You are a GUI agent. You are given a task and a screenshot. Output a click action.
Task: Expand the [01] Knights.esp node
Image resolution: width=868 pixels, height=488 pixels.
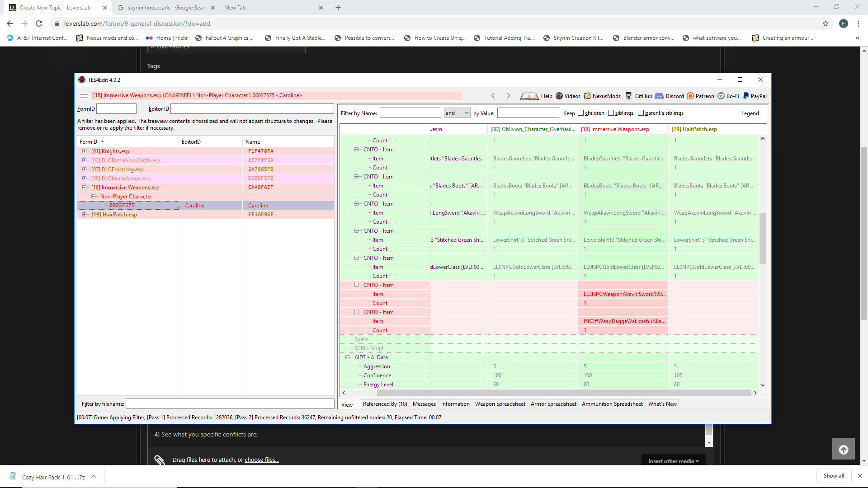pyautogui.click(x=84, y=151)
